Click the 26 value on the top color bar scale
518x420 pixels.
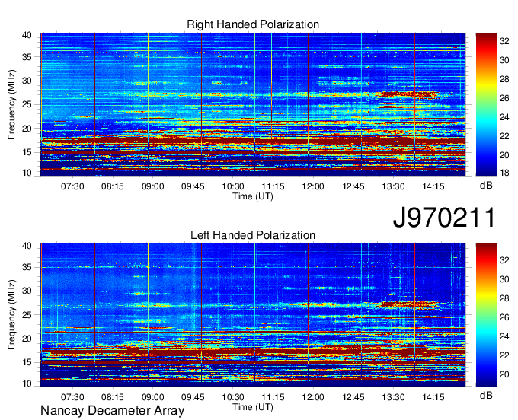click(x=504, y=98)
